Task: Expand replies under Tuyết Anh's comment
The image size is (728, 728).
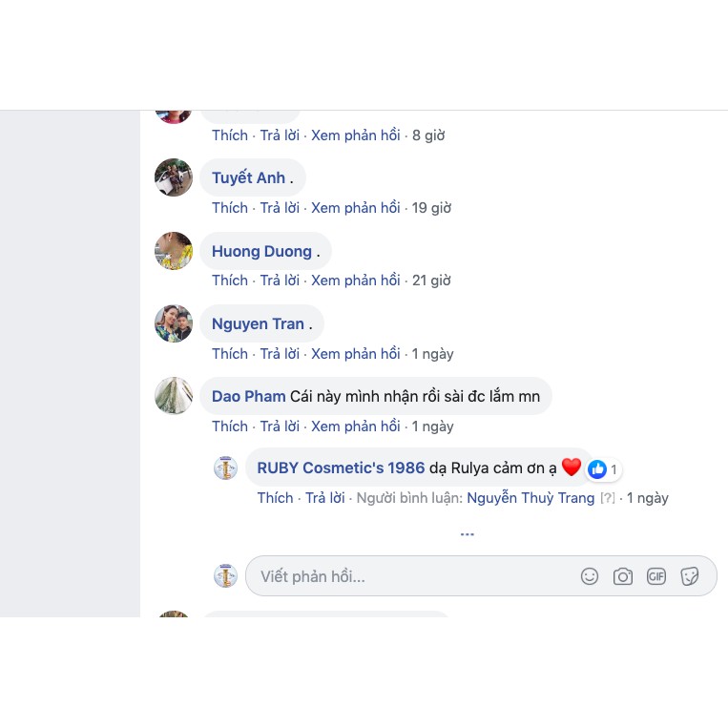Action: coord(355,208)
